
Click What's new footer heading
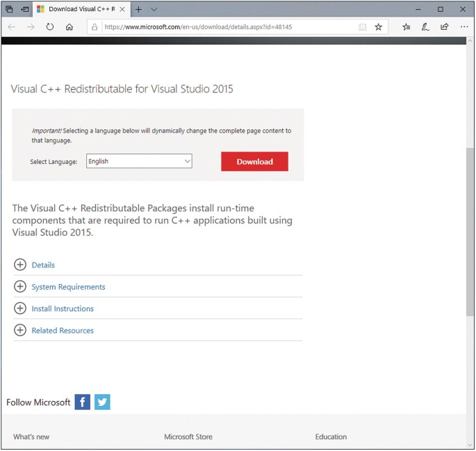pos(31,436)
